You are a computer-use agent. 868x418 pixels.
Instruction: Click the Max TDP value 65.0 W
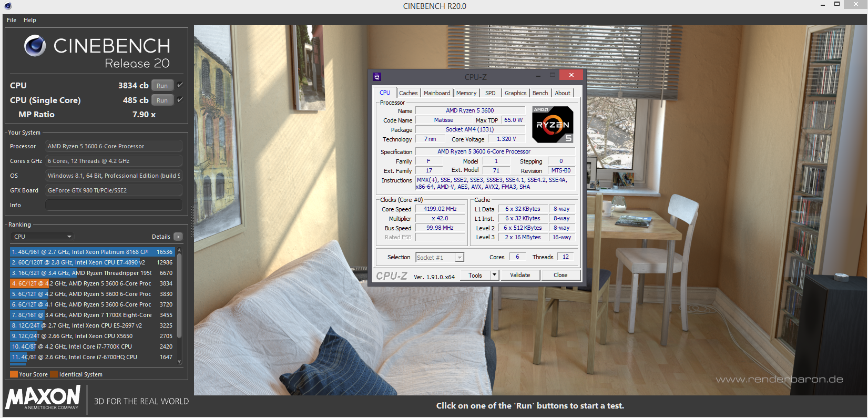click(513, 120)
